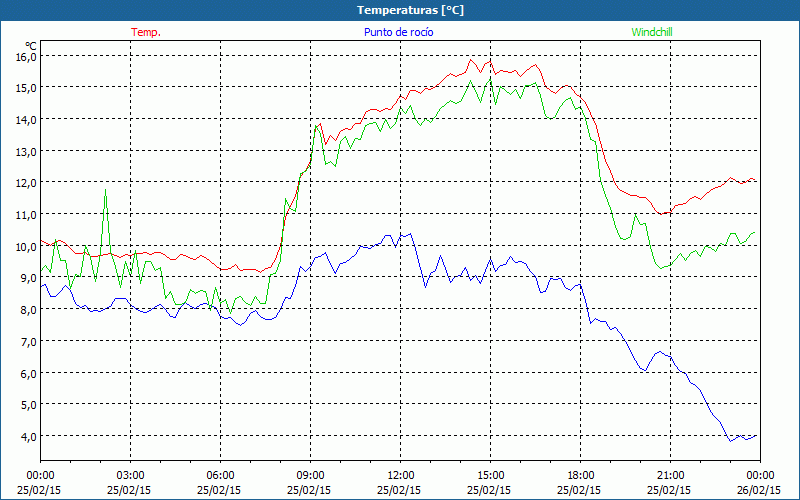Click the 12,0 y-axis value
Screen dimensions: 800x500
pos(26,183)
